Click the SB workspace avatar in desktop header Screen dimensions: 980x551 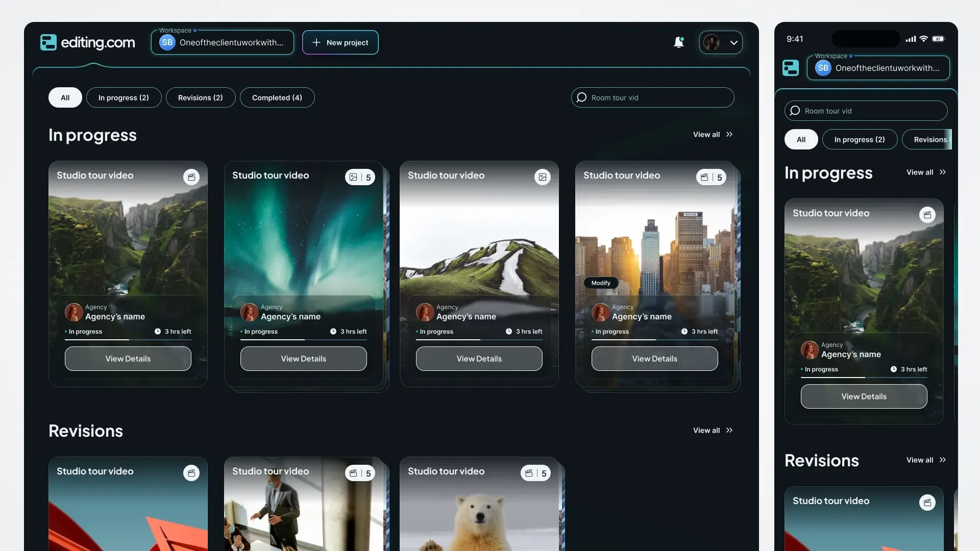coord(167,42)
